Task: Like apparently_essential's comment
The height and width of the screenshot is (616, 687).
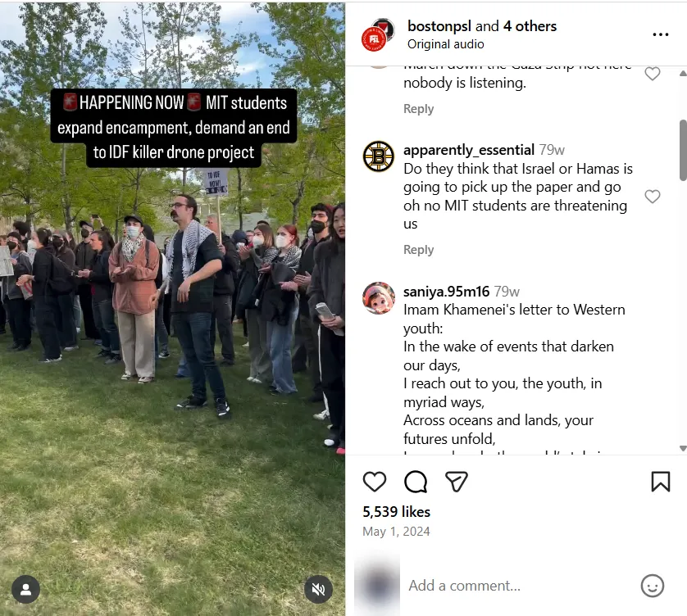Action: [653, 197]
